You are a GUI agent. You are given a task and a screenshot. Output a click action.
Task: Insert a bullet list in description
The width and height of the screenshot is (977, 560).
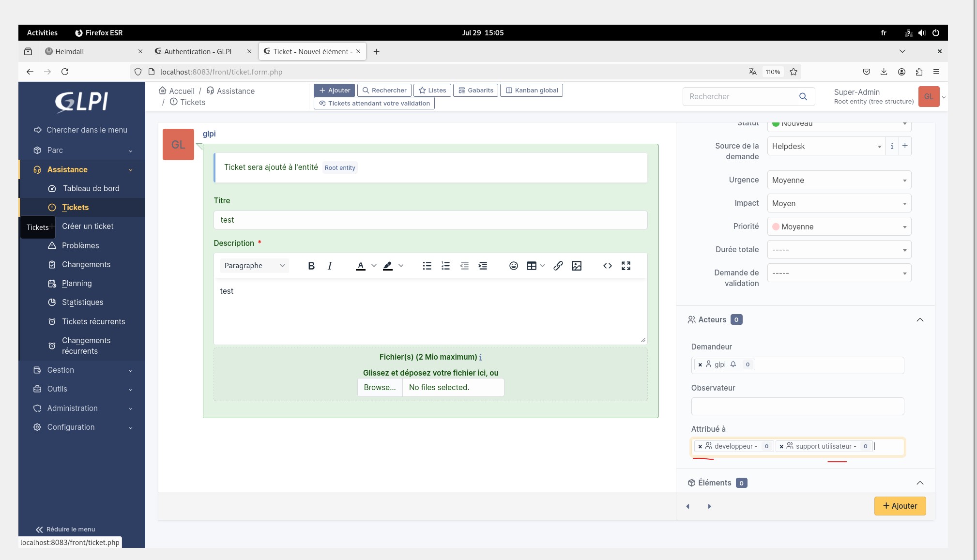point(427,266)
